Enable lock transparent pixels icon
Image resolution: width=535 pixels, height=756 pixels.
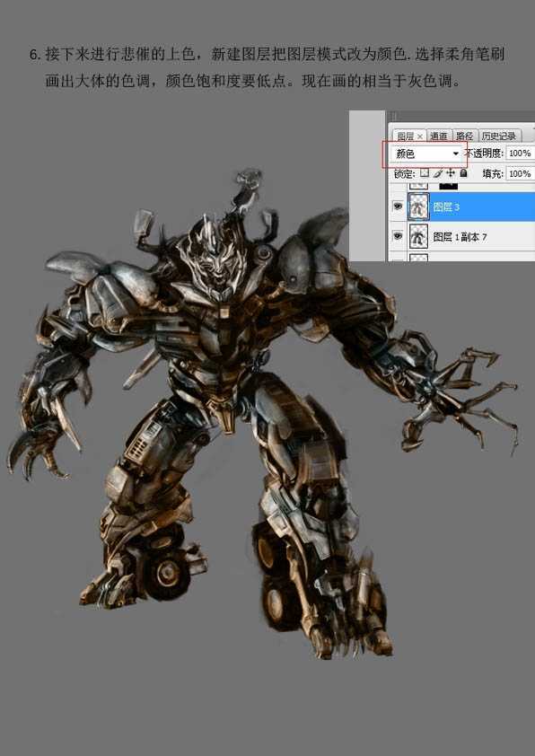click(x=425, y=172)
